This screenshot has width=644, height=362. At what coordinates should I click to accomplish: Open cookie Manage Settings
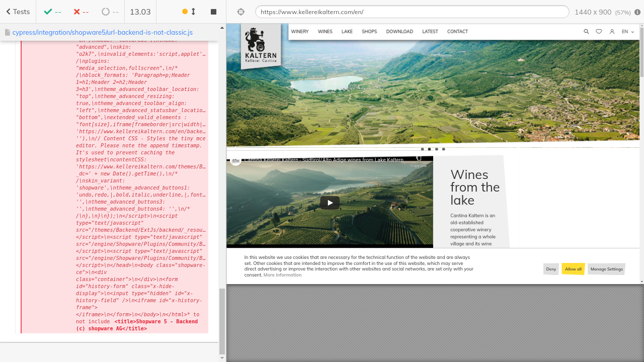(606, 269)
